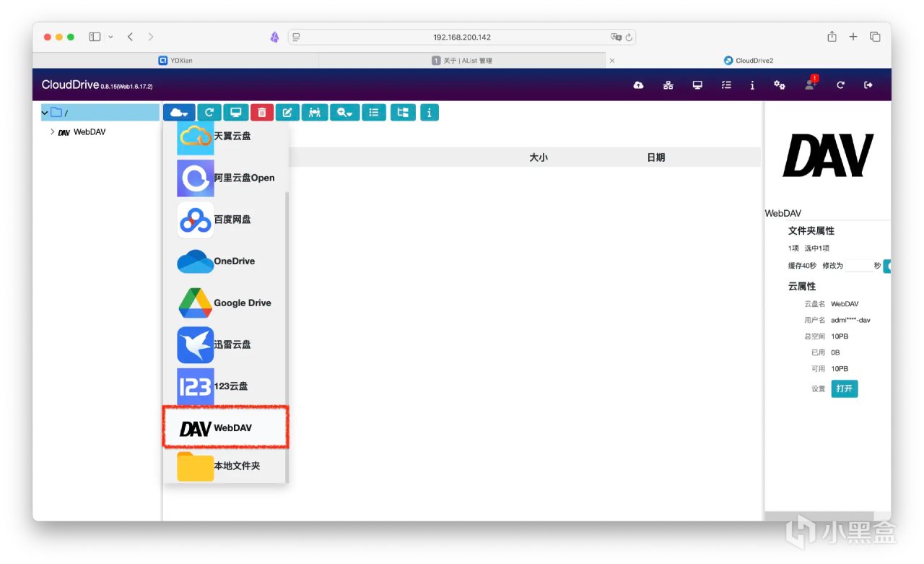The width and height of the screenshot is (924, 564).
Task: Choose 百度网盘 in the dropdown menu
Action: 225,220
